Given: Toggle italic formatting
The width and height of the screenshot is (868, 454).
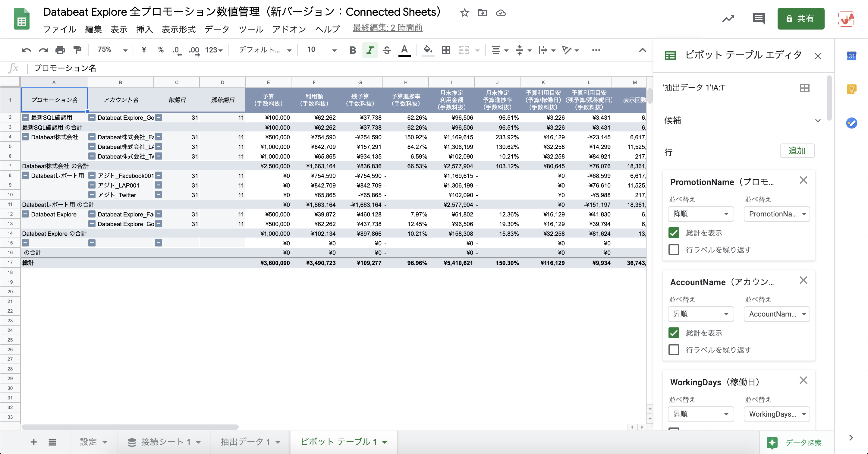Looking at the screenshot, I should [x=370, y=50].
